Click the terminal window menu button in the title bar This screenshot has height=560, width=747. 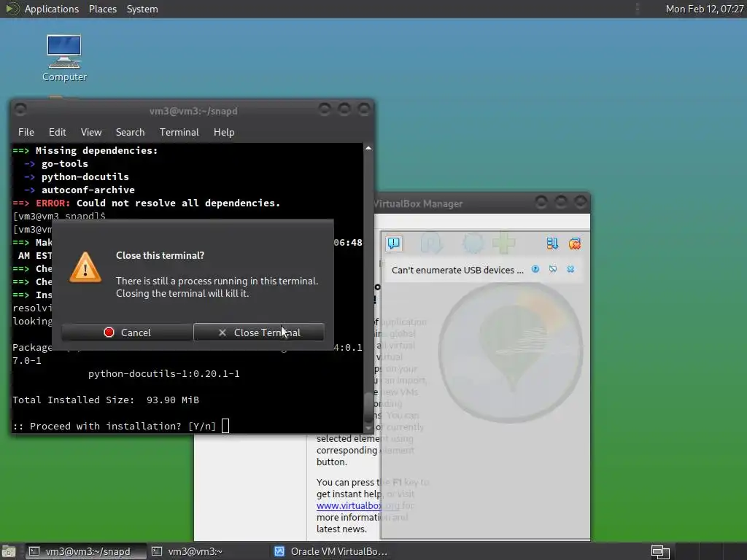20,110
